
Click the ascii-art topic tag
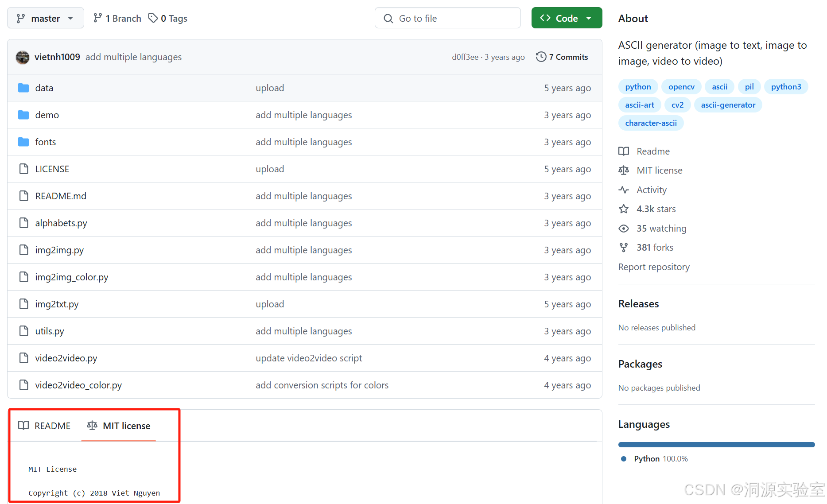click(x=640, y=105)
